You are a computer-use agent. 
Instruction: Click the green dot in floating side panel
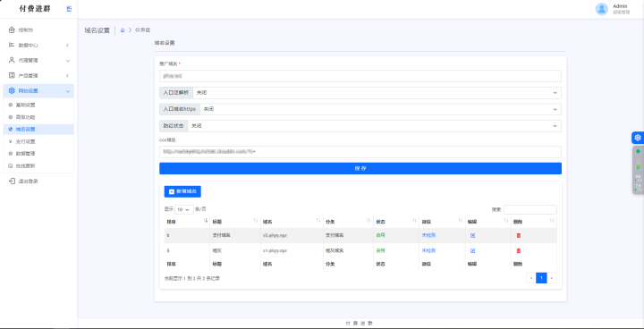point(638,151)
